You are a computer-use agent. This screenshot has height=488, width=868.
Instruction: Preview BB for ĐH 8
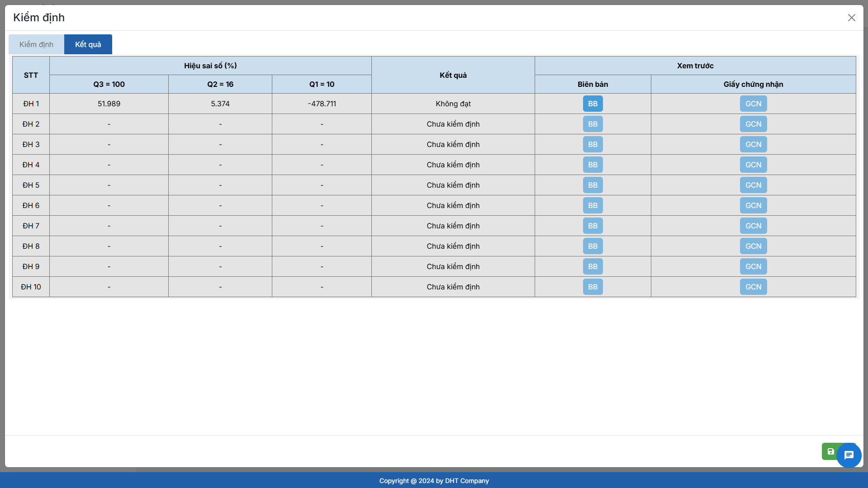(593, 246)
